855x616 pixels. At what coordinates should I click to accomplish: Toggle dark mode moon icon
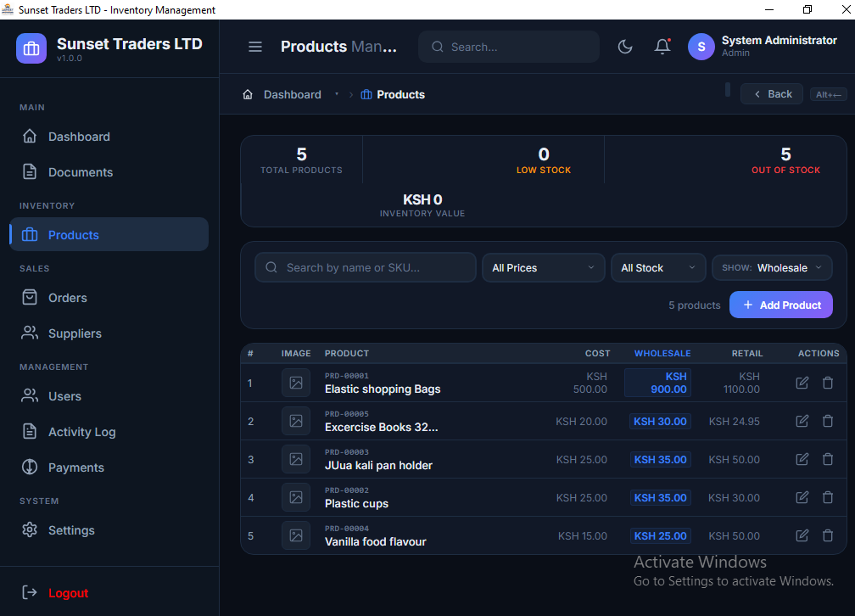pos(625,47)
